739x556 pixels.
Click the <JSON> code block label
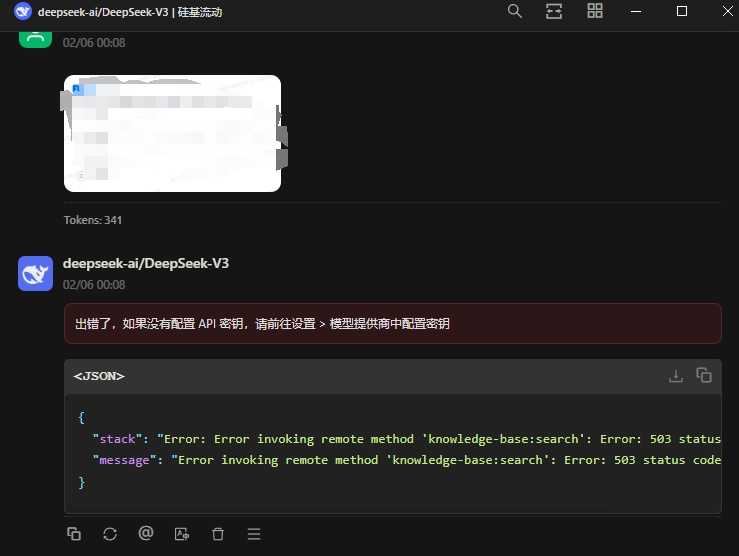[99, 376]
